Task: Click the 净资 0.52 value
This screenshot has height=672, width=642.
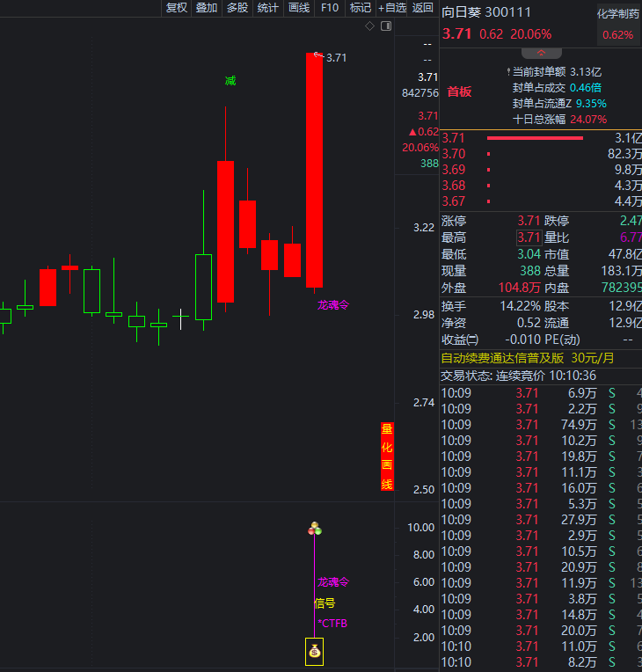Action: (x=529, y=323)
